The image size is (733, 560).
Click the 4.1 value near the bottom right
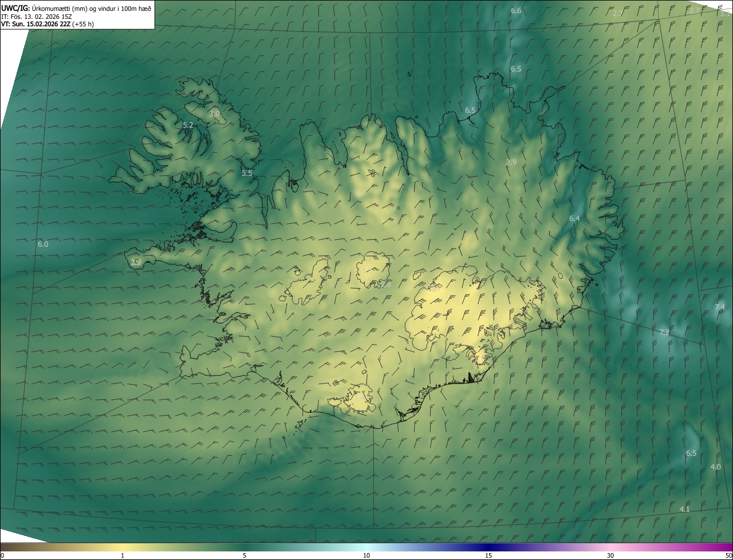click(x=685, y=510)
